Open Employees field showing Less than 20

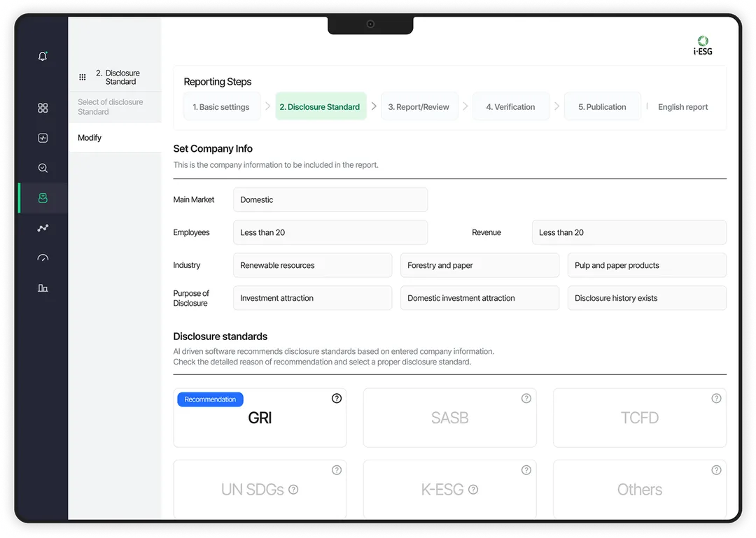click(x=330, y=232)
